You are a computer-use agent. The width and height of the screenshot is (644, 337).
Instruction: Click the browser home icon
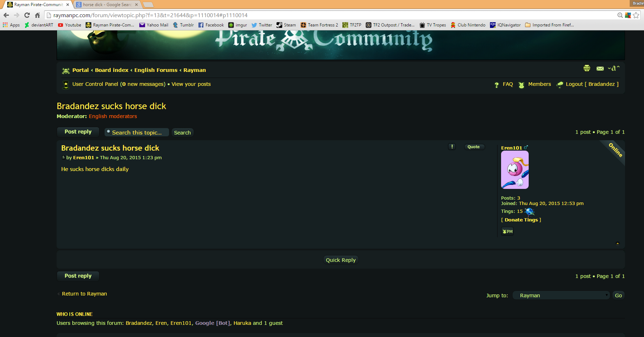37,15
